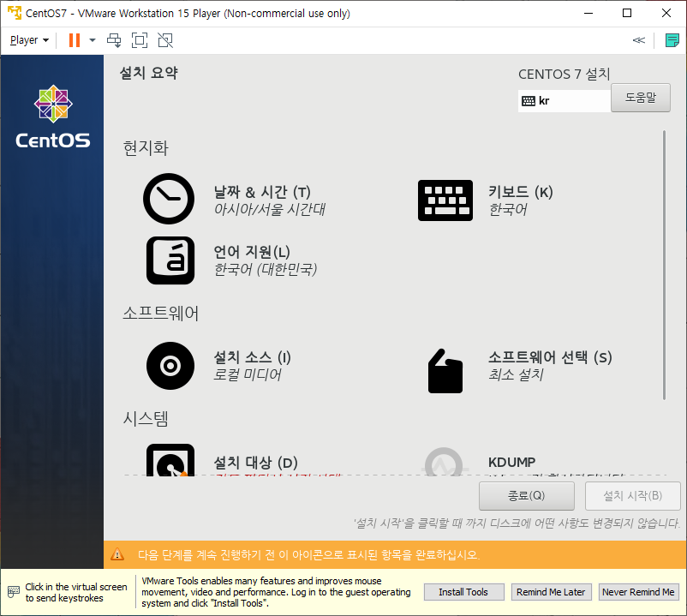This screenshot has width=687, height=616.
Task: Click the 도움말 help button
Action: pos(641,98)
